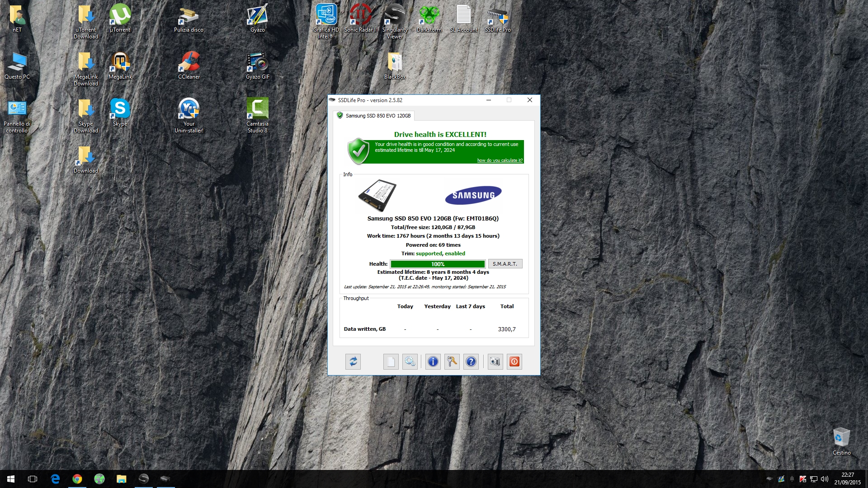Open help via question mark icon
This screenshot has height=488, width=868.
[x=471, y=361]
